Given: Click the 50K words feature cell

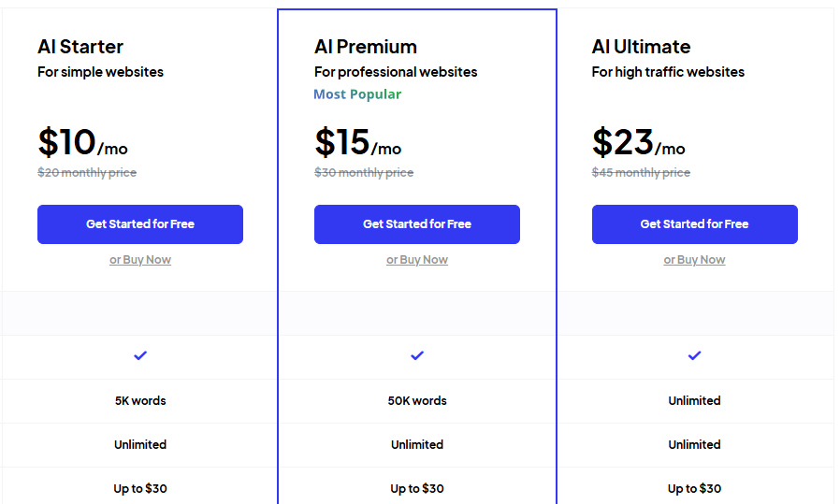Looking at the screenshot, I should [417, 400].
